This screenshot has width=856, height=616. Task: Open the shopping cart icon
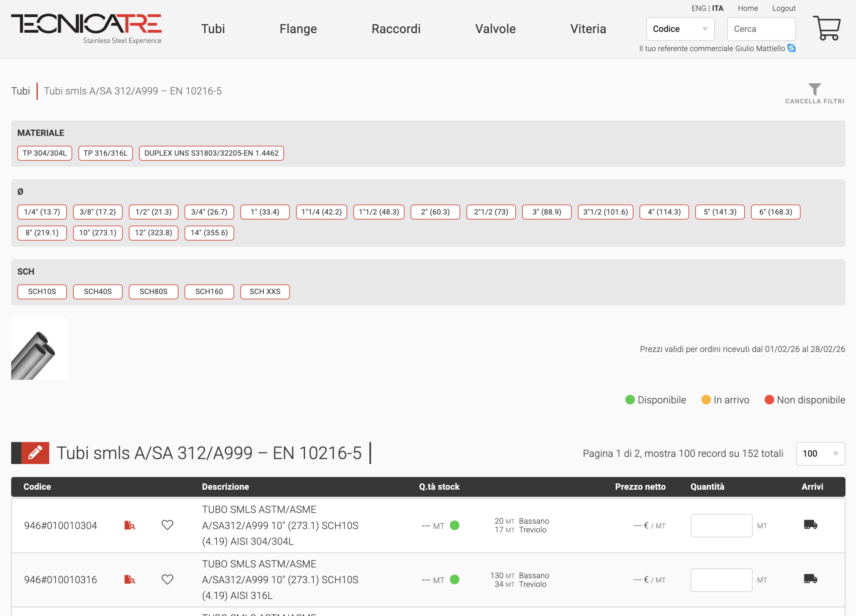pyautogui.click(x=826, y=28)
